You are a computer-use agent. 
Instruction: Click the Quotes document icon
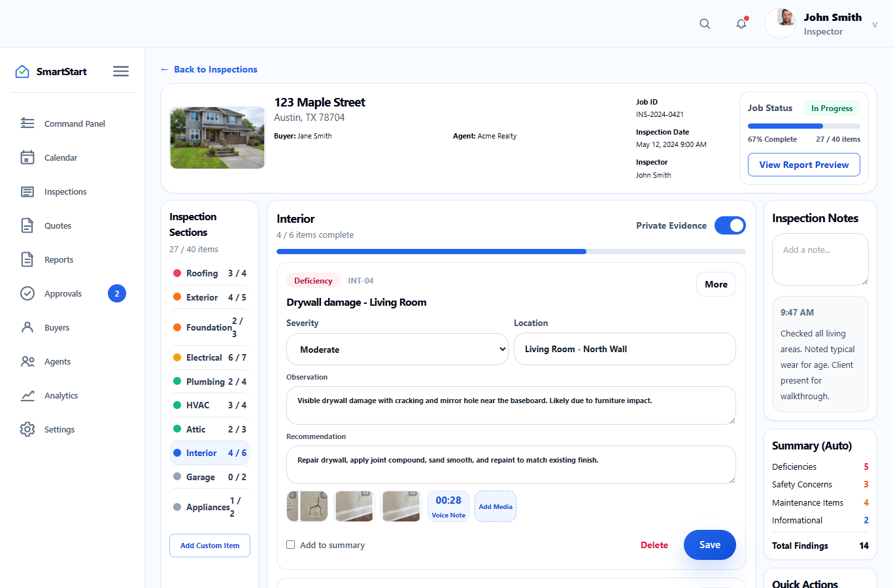[x=27, y=225]
